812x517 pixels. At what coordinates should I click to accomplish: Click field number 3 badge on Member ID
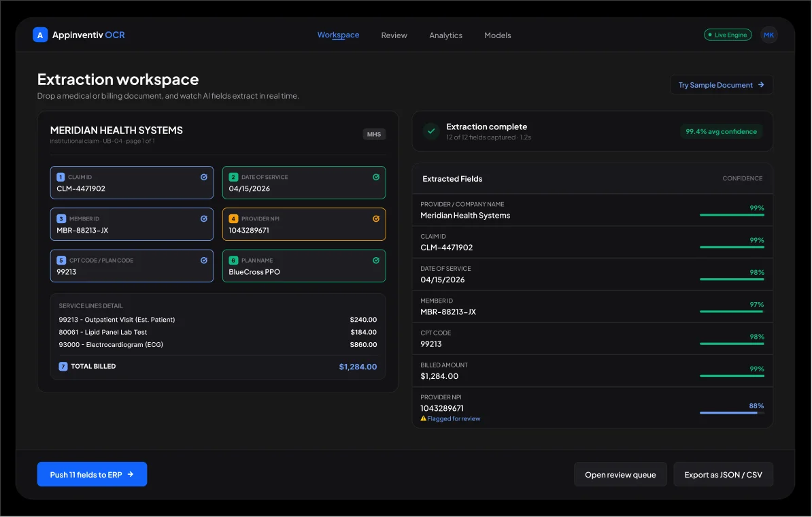pyautogui.click(x=61, y=218)
